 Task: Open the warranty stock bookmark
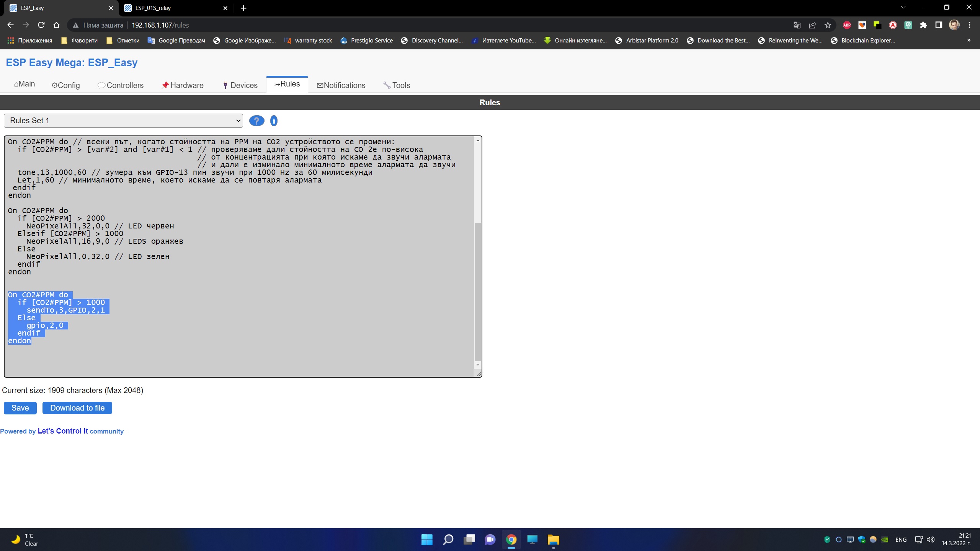pyautogui.click(x=308, y=41)
